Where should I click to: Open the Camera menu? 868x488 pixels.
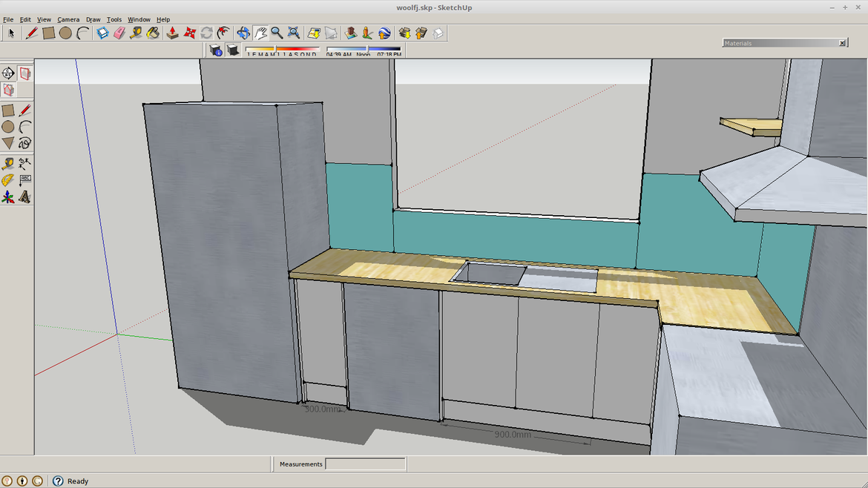click(68, 19)
